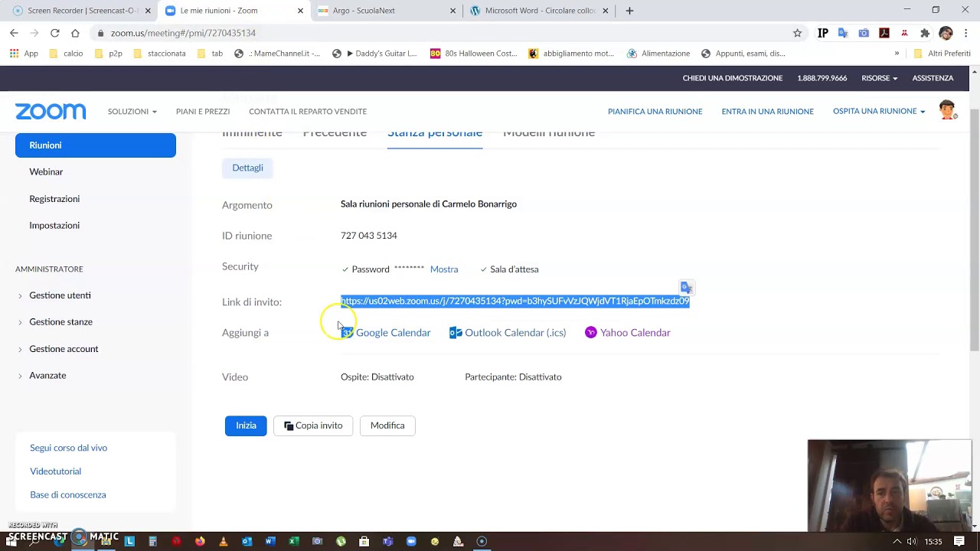Open the Extensions puzzle icon

[925, 33]
